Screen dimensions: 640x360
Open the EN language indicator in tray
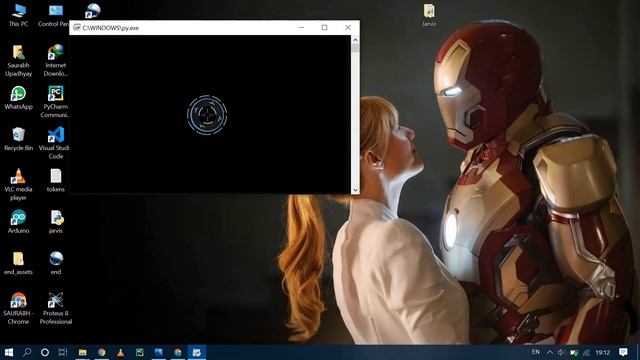[536, 352]
